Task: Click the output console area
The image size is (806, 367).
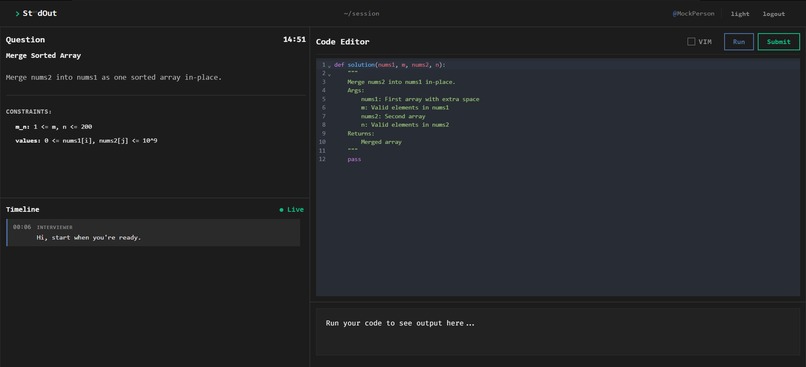Action: pos(558,332)
